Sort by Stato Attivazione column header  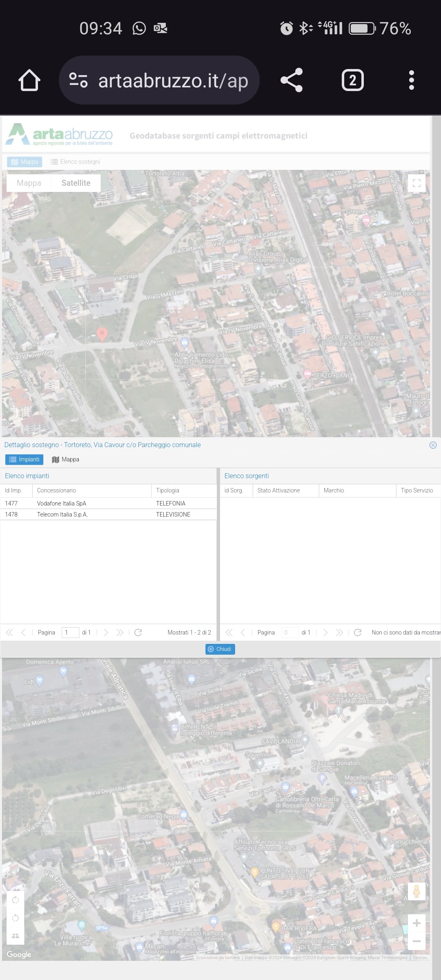pyautogui.click(x=286, y=490)
